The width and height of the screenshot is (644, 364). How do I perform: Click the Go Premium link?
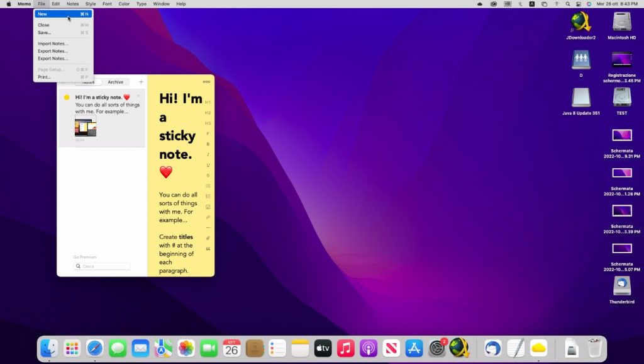(85, 257)
